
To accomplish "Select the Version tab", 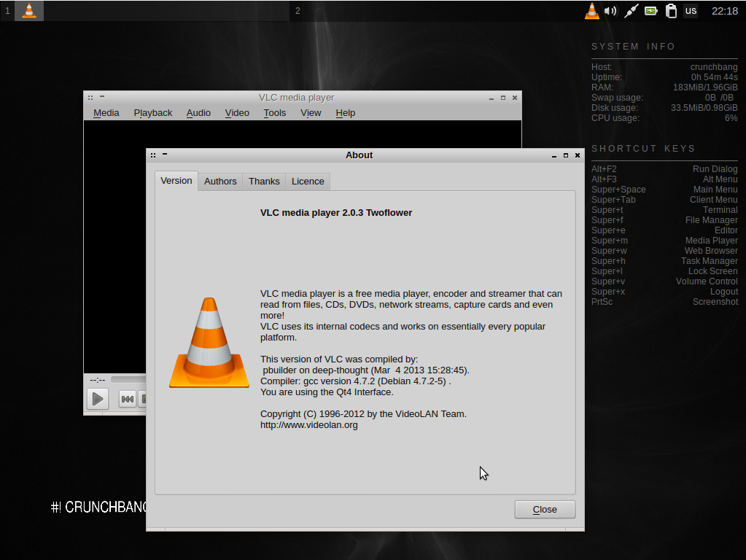I will point(176,181).
